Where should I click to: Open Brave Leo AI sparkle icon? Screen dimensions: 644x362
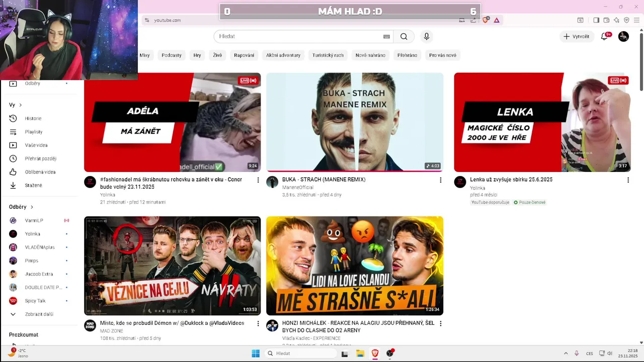click(616, 20)
